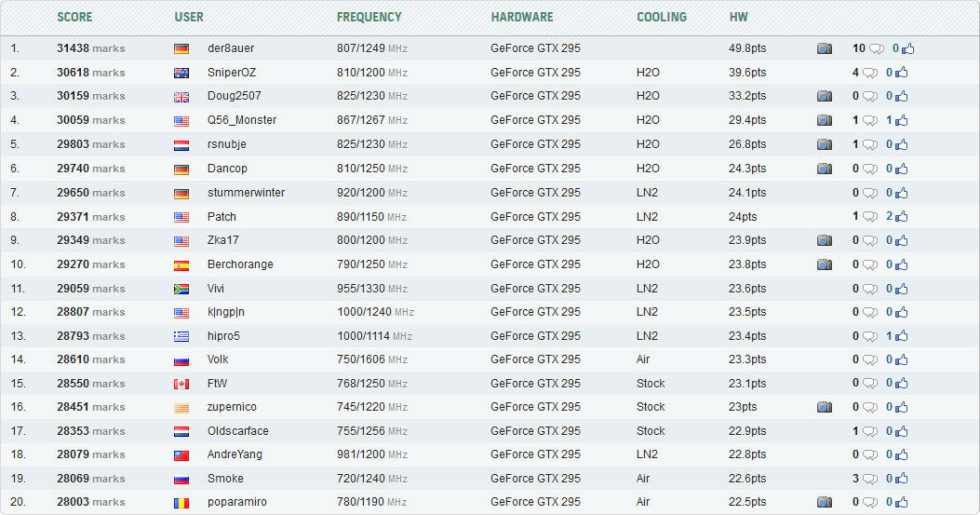The height and width of the screenshot is (515, 980).
Task: Sort by the FREQUENCY column header
Action: 369,17
